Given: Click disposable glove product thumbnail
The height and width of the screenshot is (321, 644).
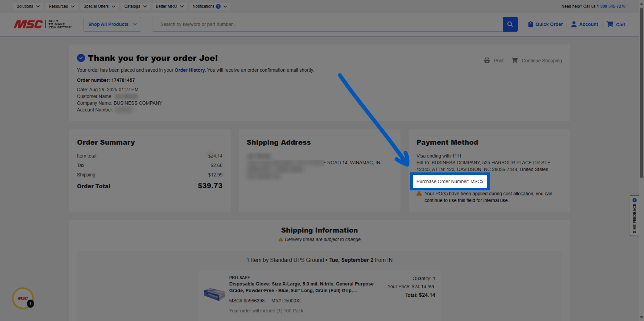Looking at the screenshot, I should (214, 294).
